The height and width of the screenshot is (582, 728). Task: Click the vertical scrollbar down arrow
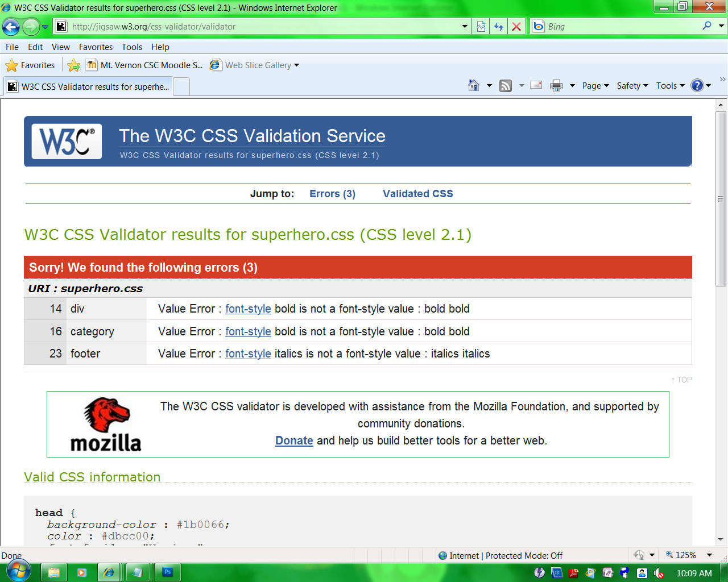coord(721,539)
